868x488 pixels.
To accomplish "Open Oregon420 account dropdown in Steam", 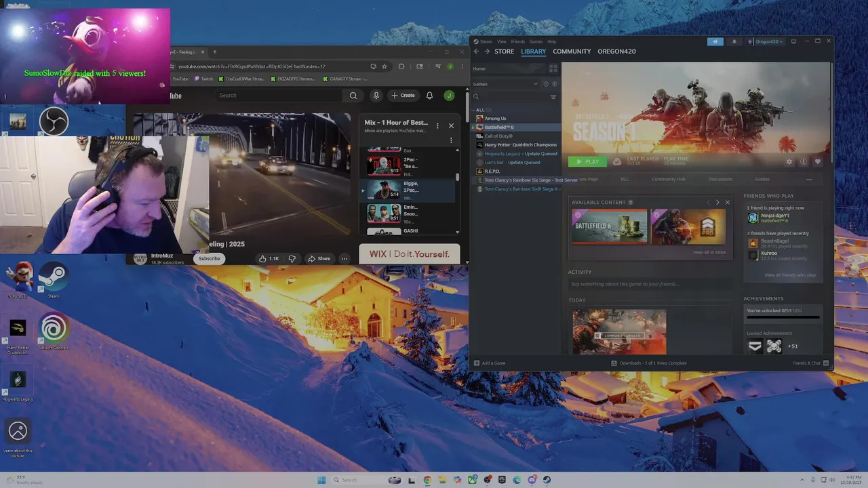I will [766, 41].
